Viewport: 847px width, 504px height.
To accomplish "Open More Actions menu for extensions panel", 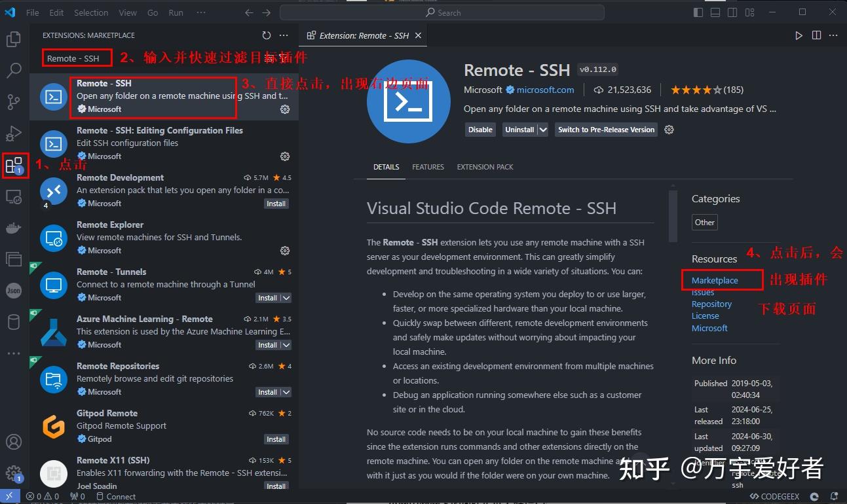I will (284, 35).
